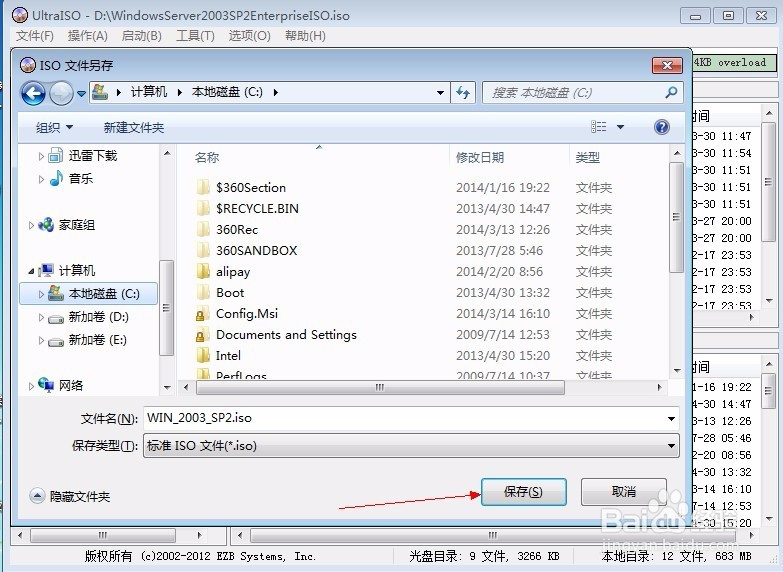This screenshot has width=783, height=572.
Task: Click the Back navigation arrow icon
Action: tap(33, 93)
